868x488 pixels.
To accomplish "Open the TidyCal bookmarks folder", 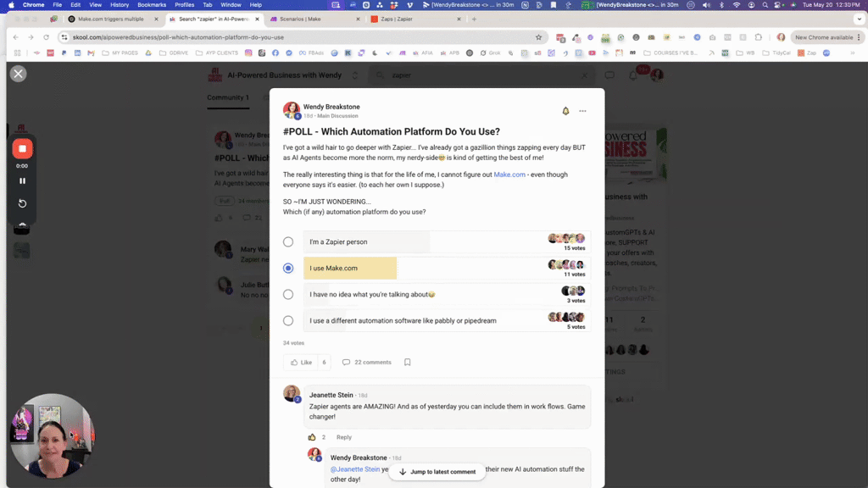I will tap(776, 53).
